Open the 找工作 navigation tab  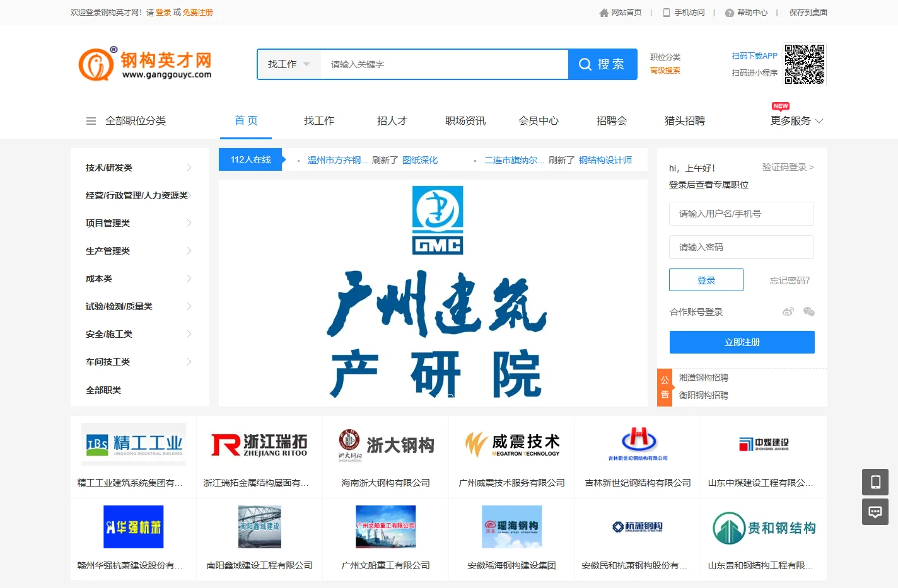tap(319, 121)
